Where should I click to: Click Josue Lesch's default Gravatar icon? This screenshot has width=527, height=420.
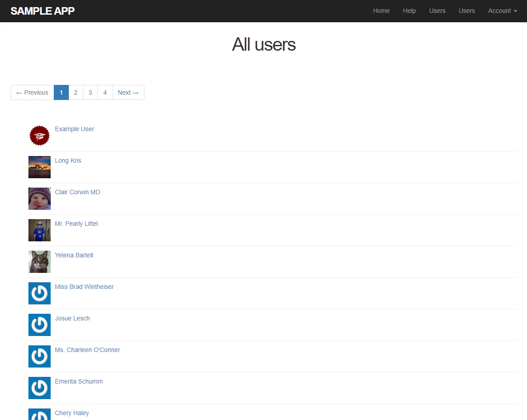pyautogui.click(x=39, y=325)
